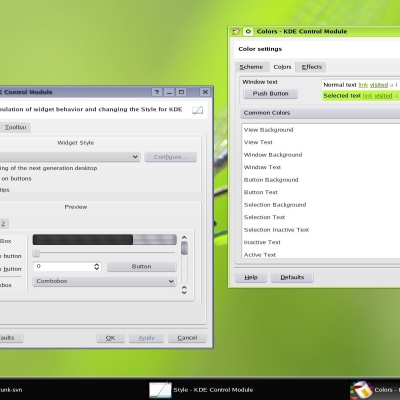Click the 'visited' link in Selected text row
Viewport: 400px width, 400px height.
pos(383,96)
